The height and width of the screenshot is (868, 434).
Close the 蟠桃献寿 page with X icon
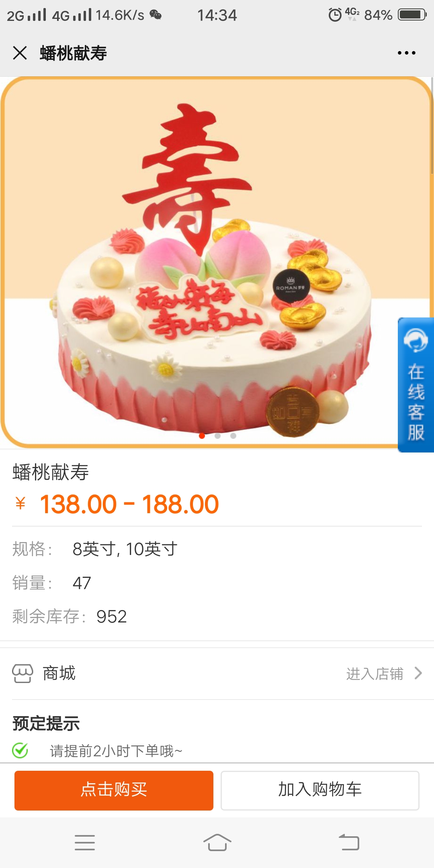[20, 53]
